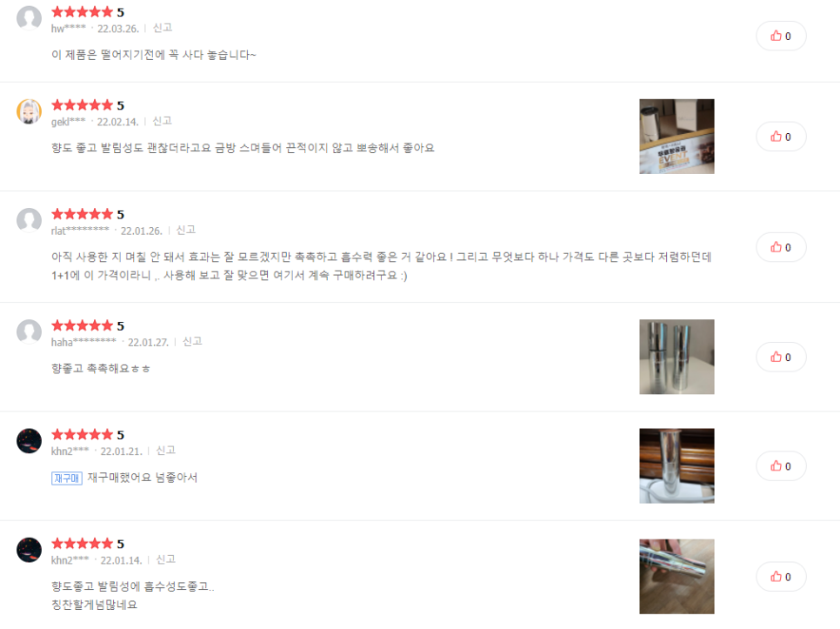The width and height of the screenshot is (840, 629).
Task: Open 22.01.21 review photo thumbnail
Action: click(677, 465)
